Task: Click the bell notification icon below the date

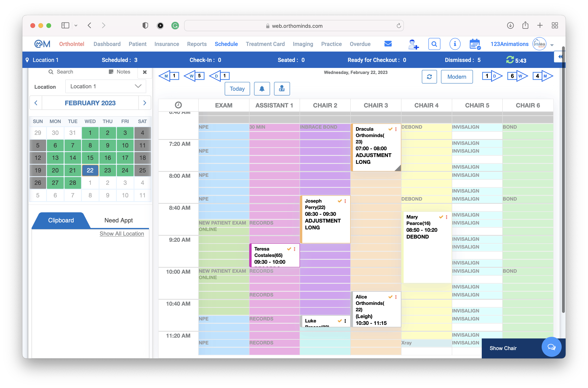Action: coord(262,89)
